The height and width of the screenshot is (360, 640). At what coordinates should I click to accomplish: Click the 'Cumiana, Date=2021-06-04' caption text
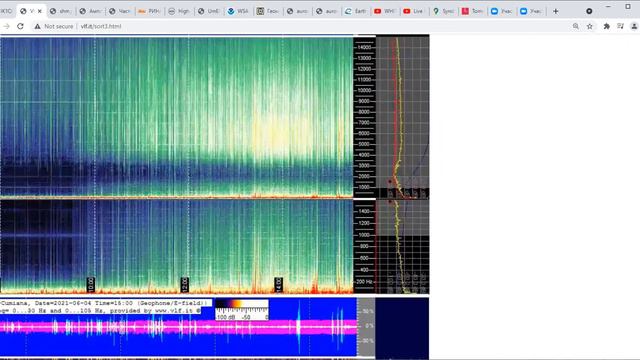(x=105, y=303)
